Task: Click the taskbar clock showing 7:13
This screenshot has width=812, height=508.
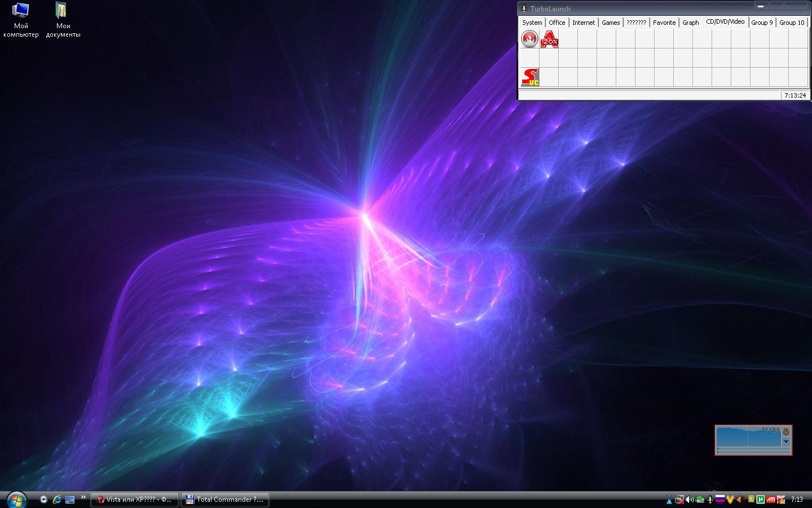Action: pos(797,500)
